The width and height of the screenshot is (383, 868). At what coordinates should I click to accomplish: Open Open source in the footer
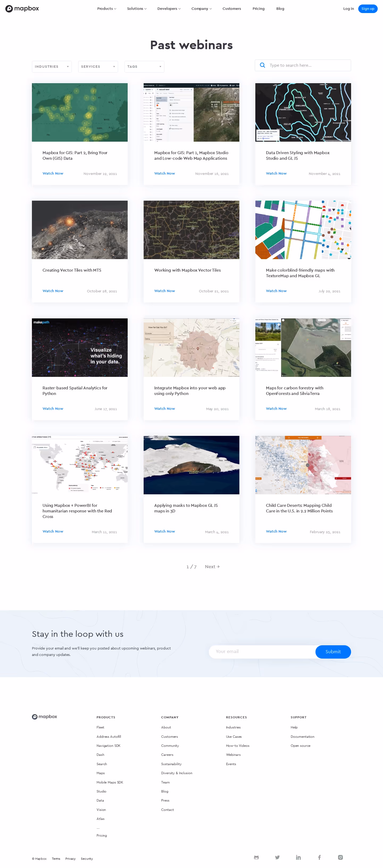click(300, 746)
